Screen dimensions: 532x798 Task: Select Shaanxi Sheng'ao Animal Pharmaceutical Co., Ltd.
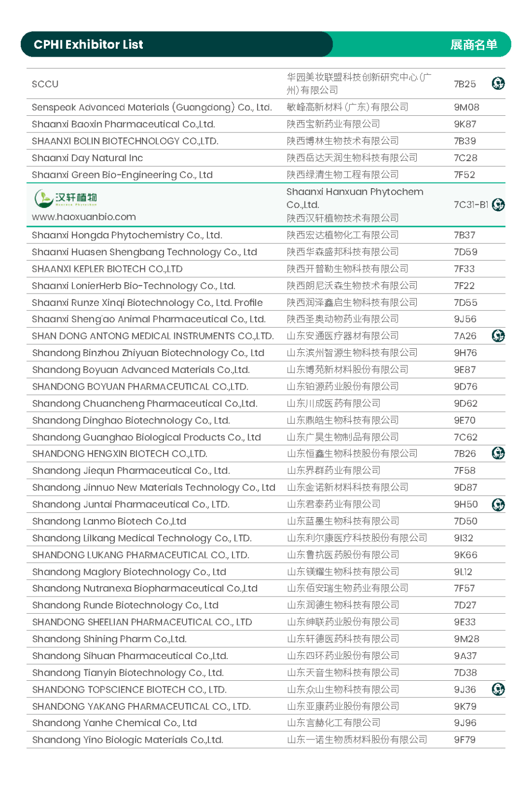tap(149, 319)
